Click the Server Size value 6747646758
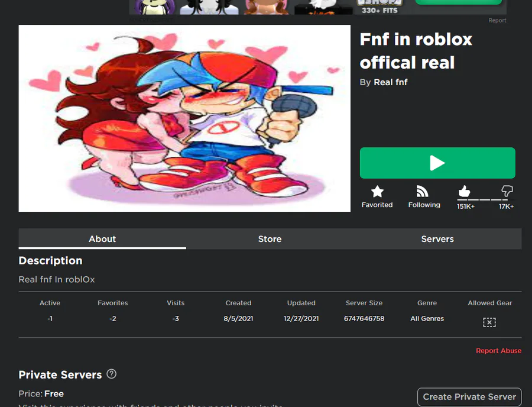Viewport: 532px width, 407px height. (364, 318)
